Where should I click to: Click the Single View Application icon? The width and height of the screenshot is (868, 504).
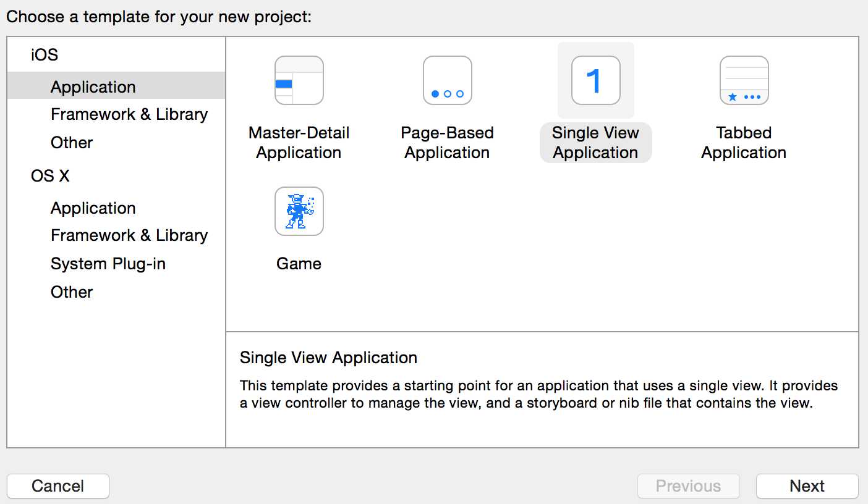pyautogui.click(x=595, y=80)
